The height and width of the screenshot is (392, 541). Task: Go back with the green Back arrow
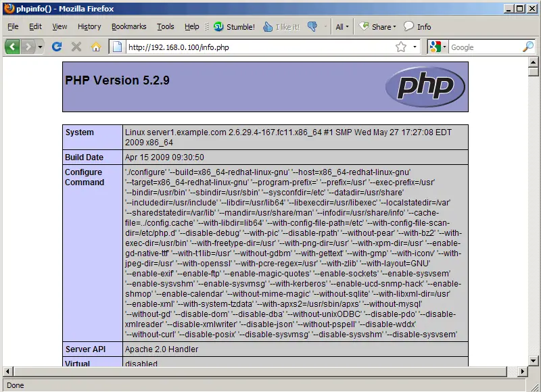pyautogui.click(x=12, y=47)
